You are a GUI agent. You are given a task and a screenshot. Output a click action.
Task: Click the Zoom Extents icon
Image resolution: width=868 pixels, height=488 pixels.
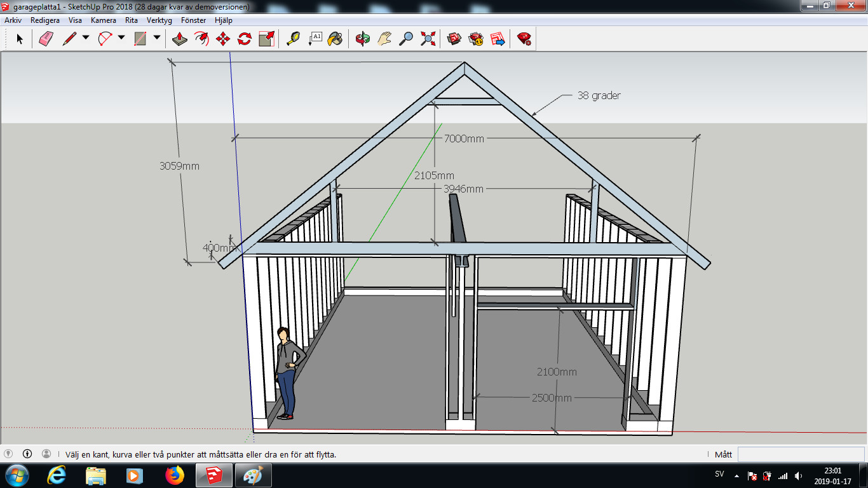[x=428, y=39]
